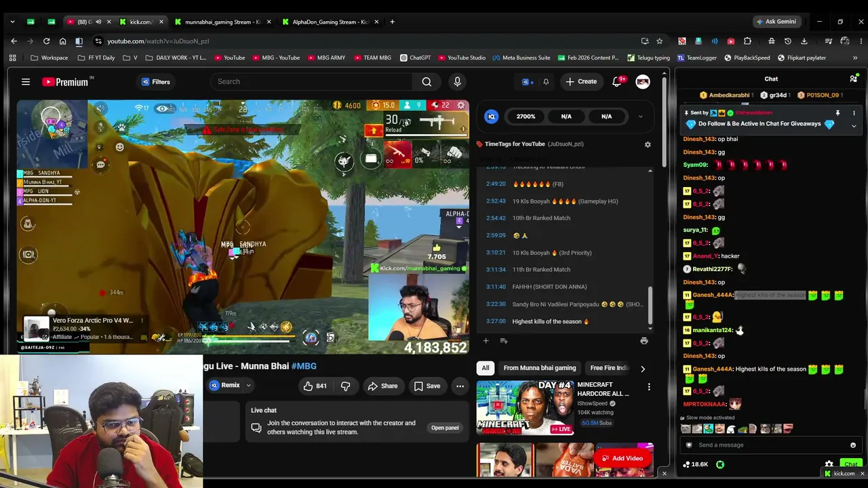This screenshot has width=868, height=488.
Task: Open more actions beside Save button
Action: [x=460, y=386]
